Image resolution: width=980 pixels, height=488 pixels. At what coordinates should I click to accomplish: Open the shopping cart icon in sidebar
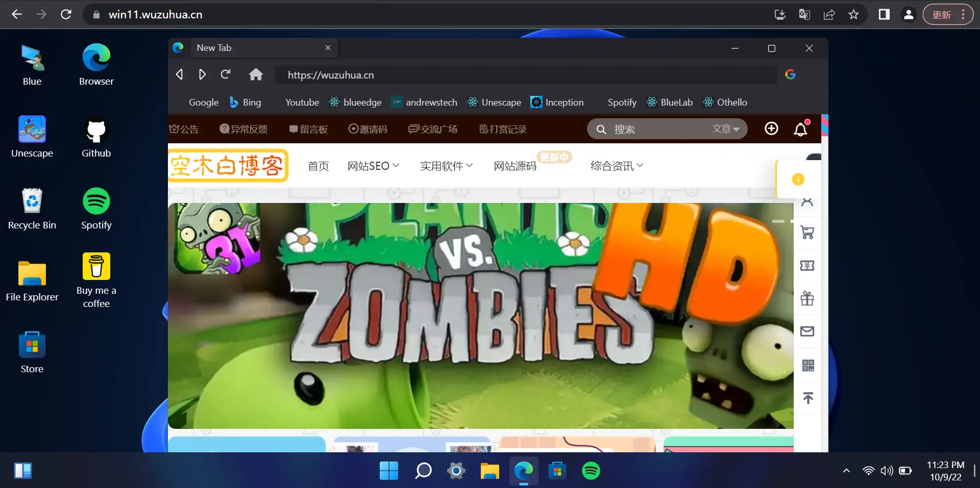pos(807,233)
